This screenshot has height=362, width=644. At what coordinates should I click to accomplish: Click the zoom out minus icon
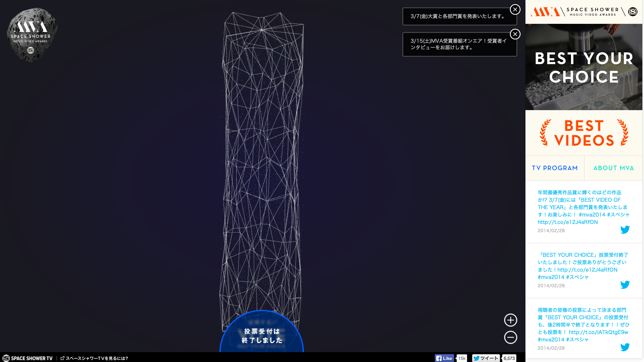(x=510, y=337)
